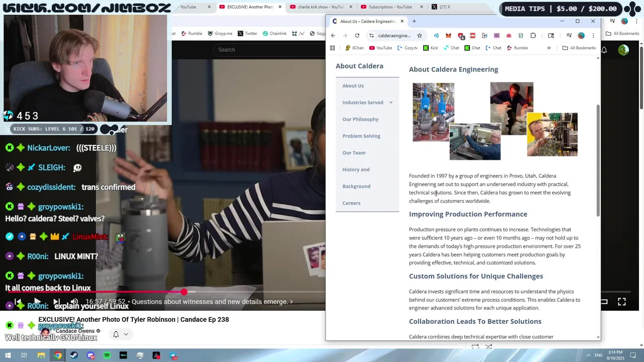
Task: Play the YouTube video
Action: click(x=37, y=302)
